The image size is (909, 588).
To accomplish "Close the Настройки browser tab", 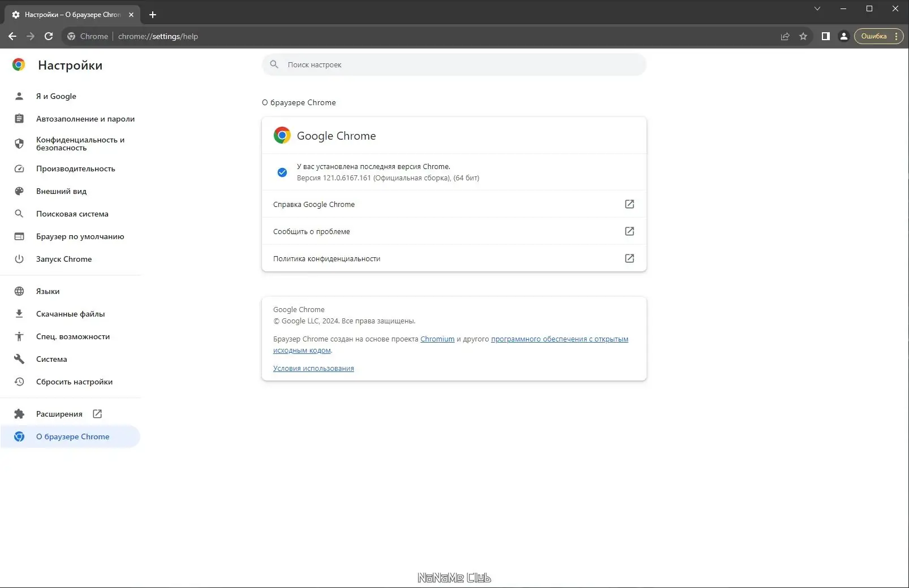I will pos(131,15).
